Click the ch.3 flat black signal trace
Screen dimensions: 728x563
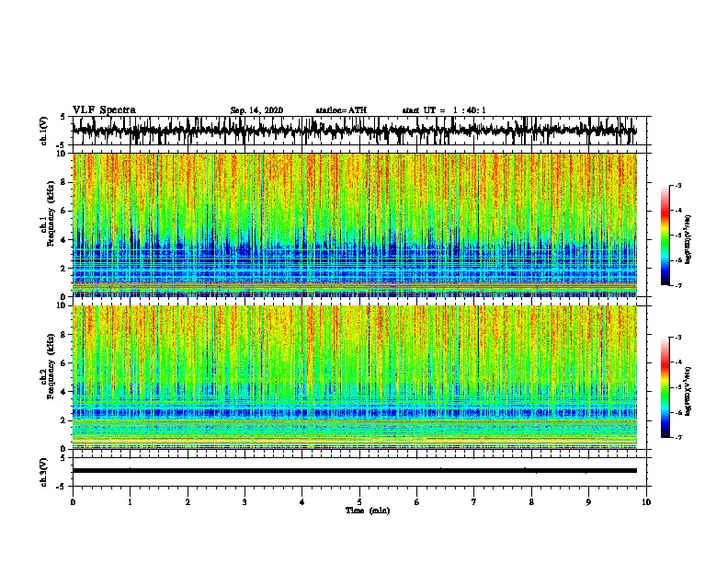point(354,471)
